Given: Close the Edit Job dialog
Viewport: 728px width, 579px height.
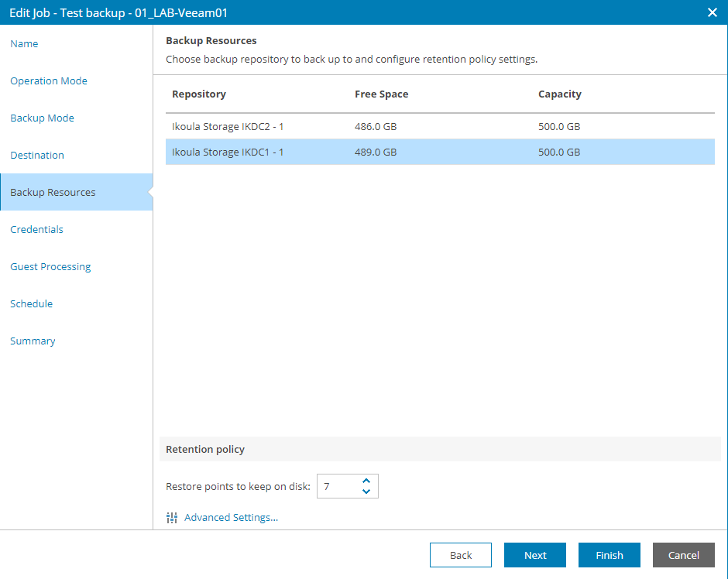Looking at the screenshot, I should click(713, 12).
